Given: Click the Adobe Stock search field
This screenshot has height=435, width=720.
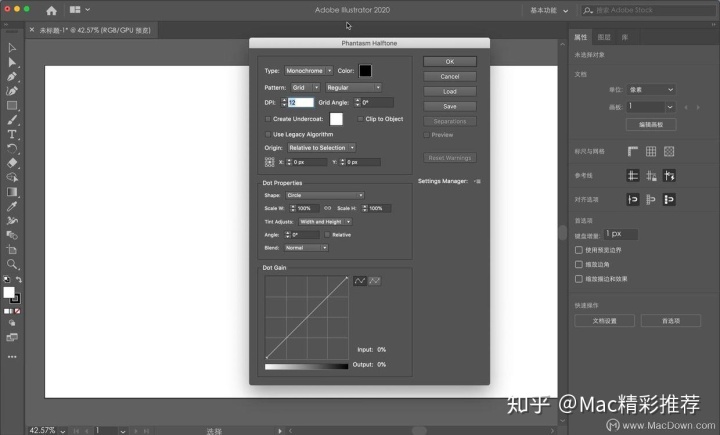Looking at the screenshot, I should pyautogui.click(x=648, y=10).
